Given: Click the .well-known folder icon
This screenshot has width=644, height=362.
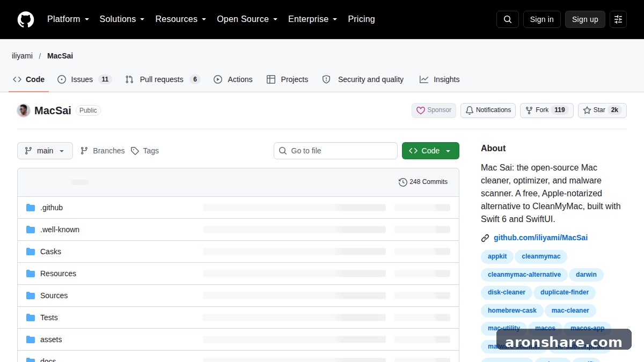Looking at the screenshot, I should click(31, 230).
